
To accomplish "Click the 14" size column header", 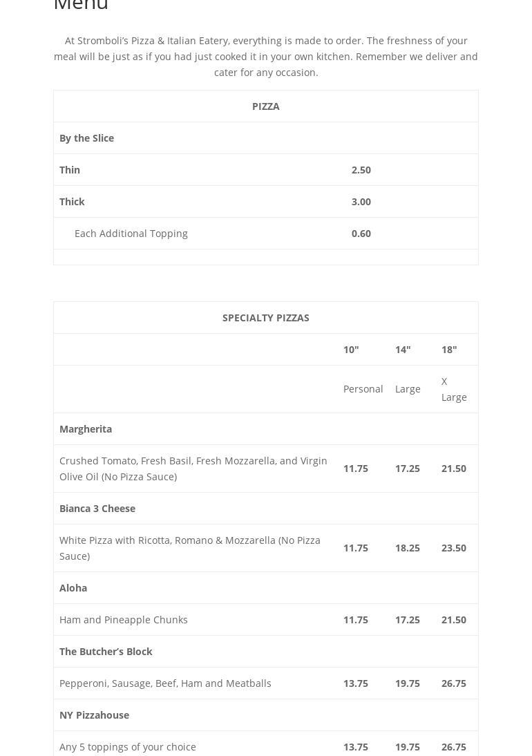I will [x=403, y=350].
